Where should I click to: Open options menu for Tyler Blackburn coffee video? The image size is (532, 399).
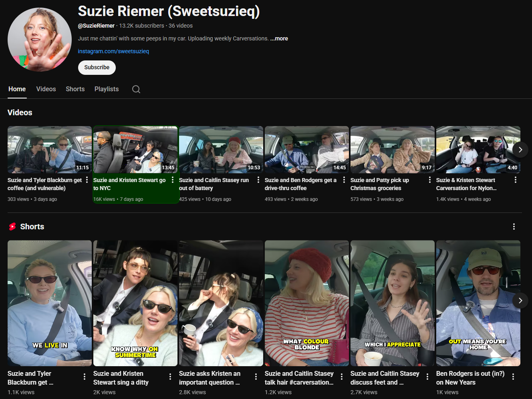[x=87, y=180]
